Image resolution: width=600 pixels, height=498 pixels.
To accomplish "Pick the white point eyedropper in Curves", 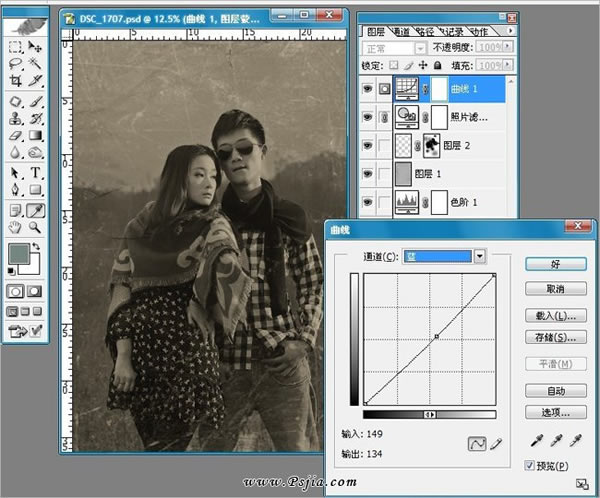I will click(x=576, y=441).
